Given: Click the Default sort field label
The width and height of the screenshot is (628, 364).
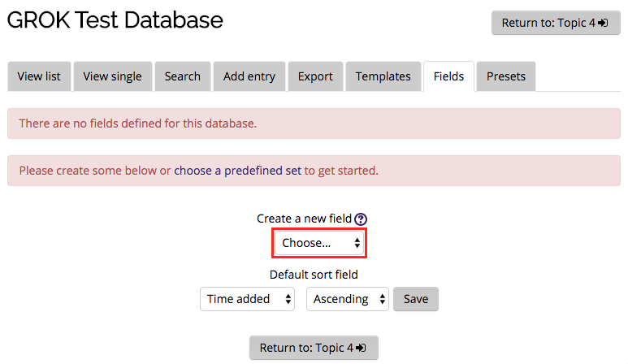Looking at the screenshot, I should (x=314, y=275).
